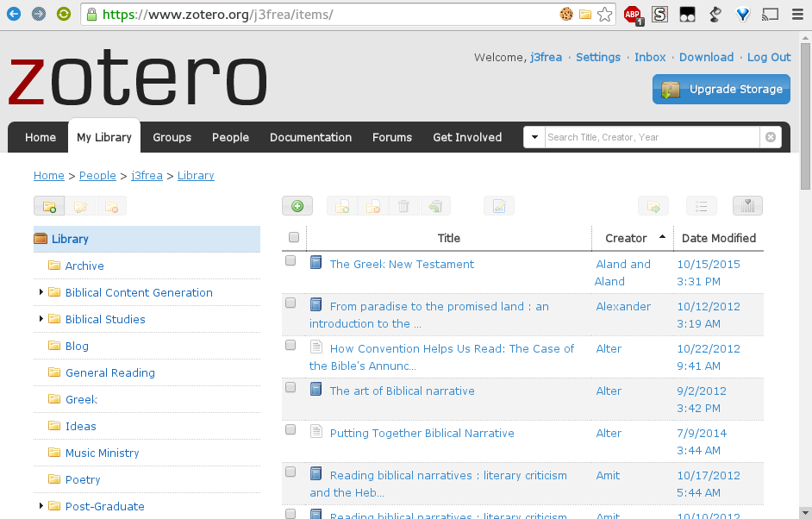Click the remove from collection icon
812x519 pixels.
click(373, 206)
